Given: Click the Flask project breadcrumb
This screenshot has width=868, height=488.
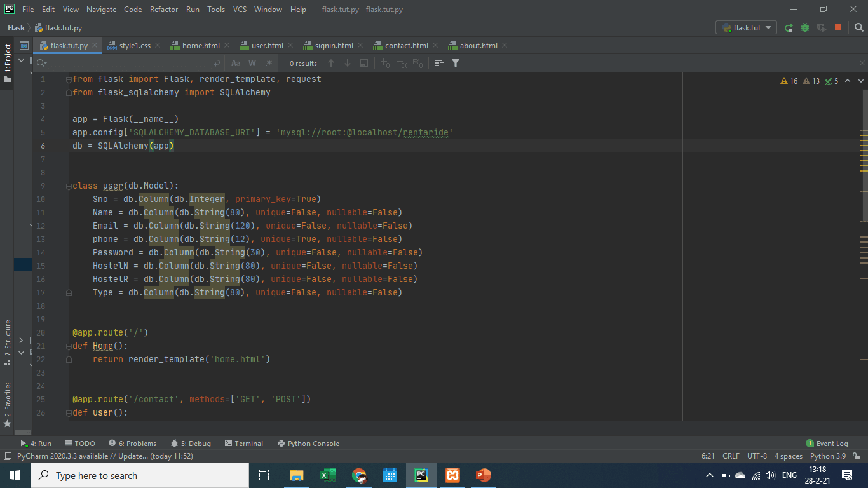Looking at the screenshot, I should point(17,28).
